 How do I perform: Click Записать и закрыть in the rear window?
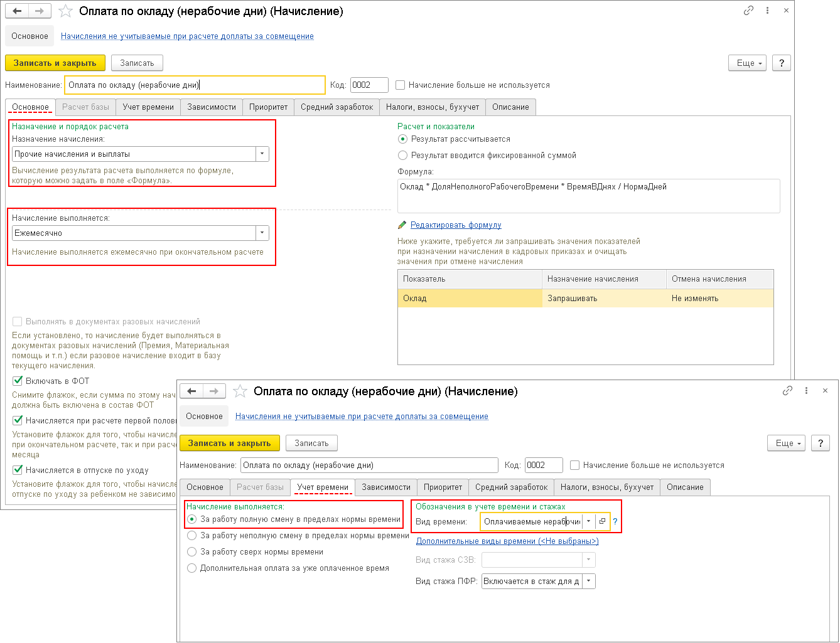pos(55,63)
